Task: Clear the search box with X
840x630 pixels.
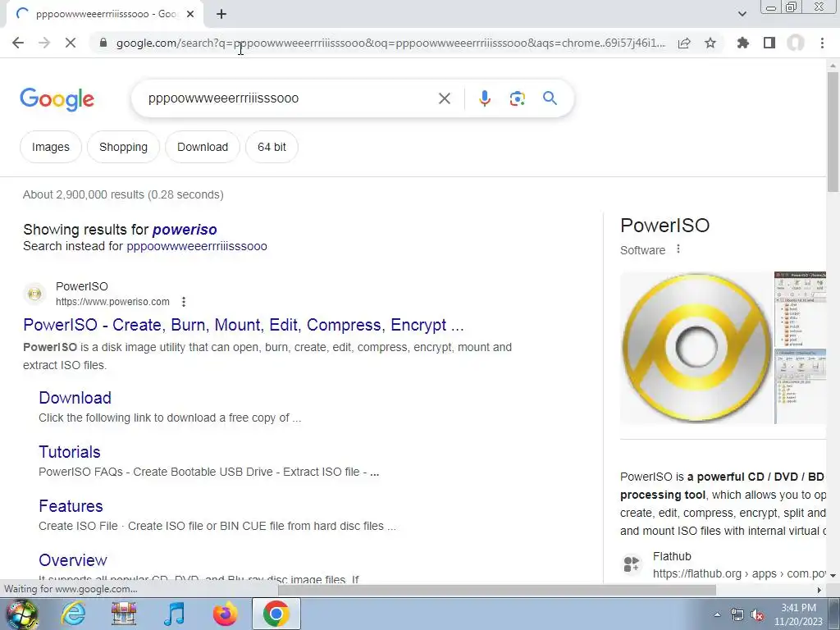Action: (x=444, y=98)
